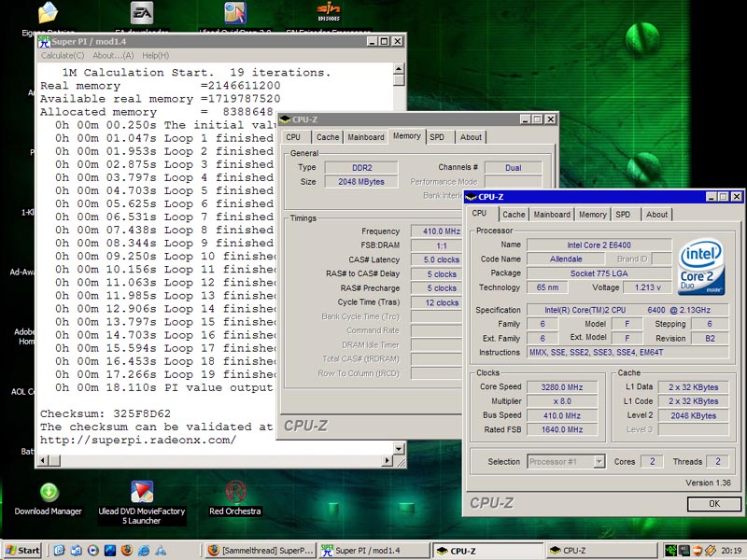Open the Ulead desktop icon at the top
This screenshot has width=747, height=560.
(x=235, y=13)
